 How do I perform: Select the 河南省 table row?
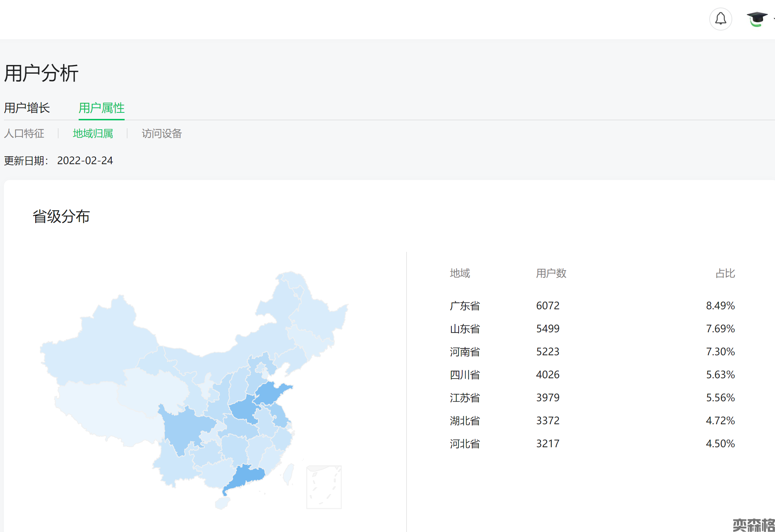(465, 352)
